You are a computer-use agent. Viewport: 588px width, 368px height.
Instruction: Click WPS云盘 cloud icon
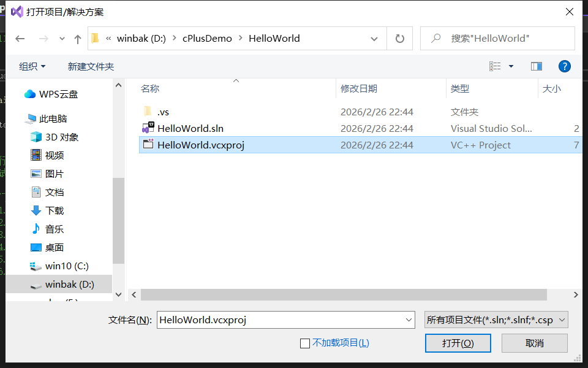(30, 94)
